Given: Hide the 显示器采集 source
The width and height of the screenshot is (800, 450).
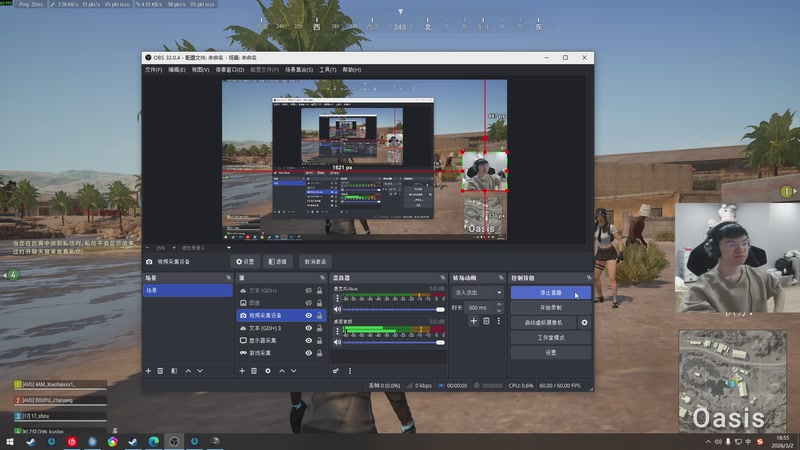Looking at the screenshot, I should 309,340.
